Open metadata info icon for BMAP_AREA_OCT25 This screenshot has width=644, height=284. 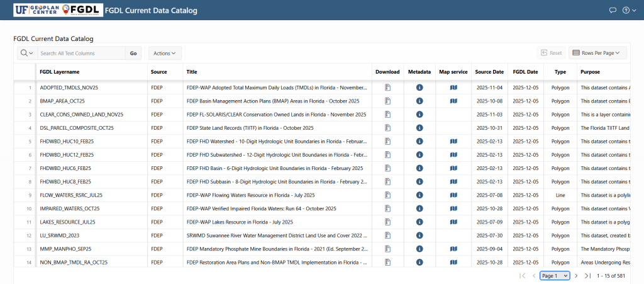pos(419,101)
